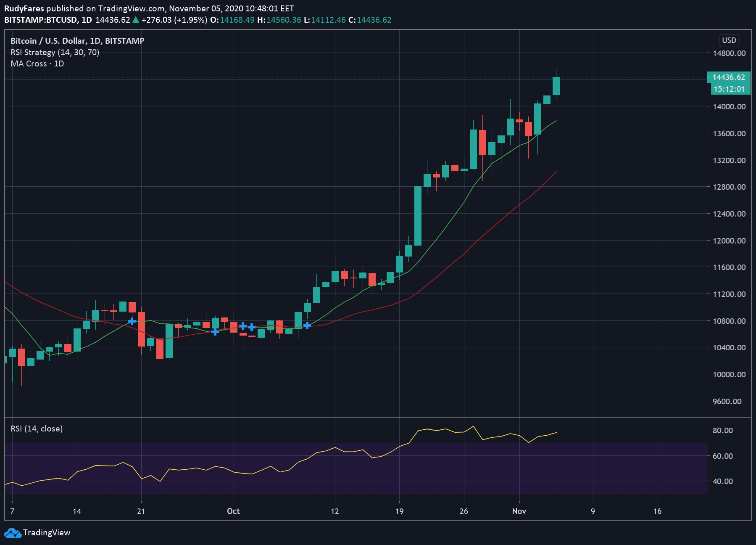Click the BITSTAMP:BTCUSD symbol in header
The width and height of the screenshot is (756, 545).
click(x=41, y=20)
